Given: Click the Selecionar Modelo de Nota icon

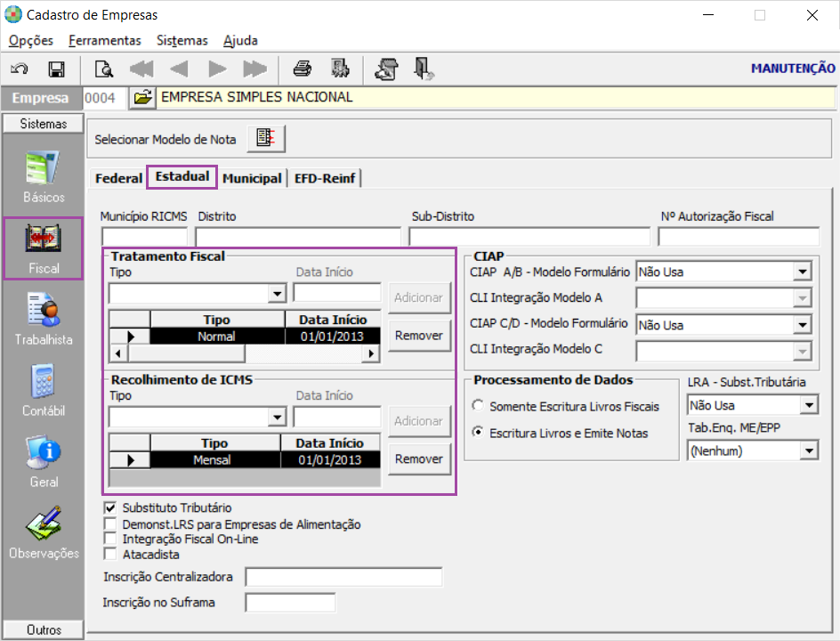Looking at the screenshot, I should point(266,139).
